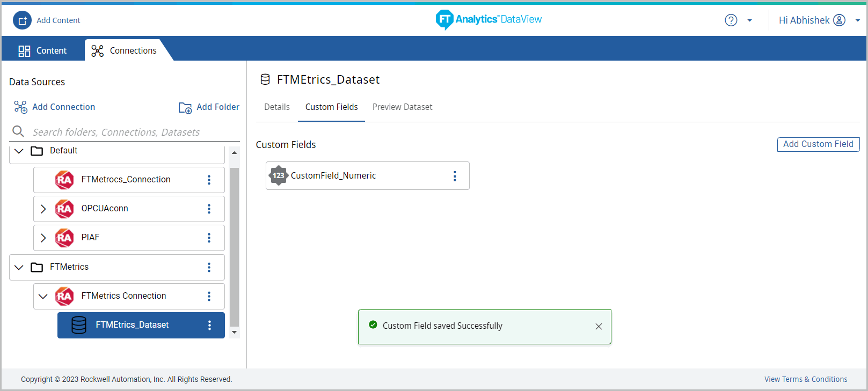868x391 pixels.
Task: Switch to the Preview Dataset tab
Action: coord(402,107)
